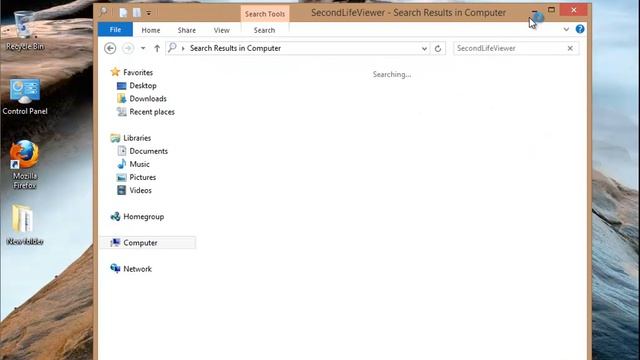Expand the address bar history dropdown
Screen dimensions: 640x360
point(424,49)
